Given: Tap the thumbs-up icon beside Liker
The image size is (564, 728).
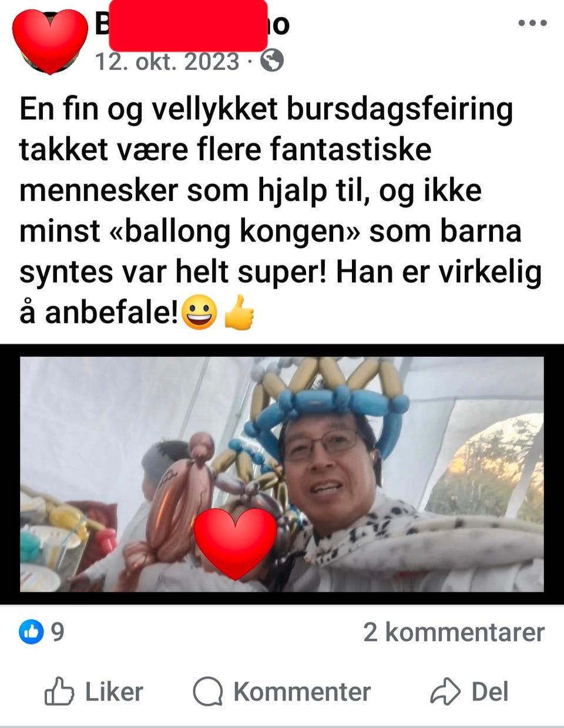Looking at the screenshot, I should coord(59,692).
